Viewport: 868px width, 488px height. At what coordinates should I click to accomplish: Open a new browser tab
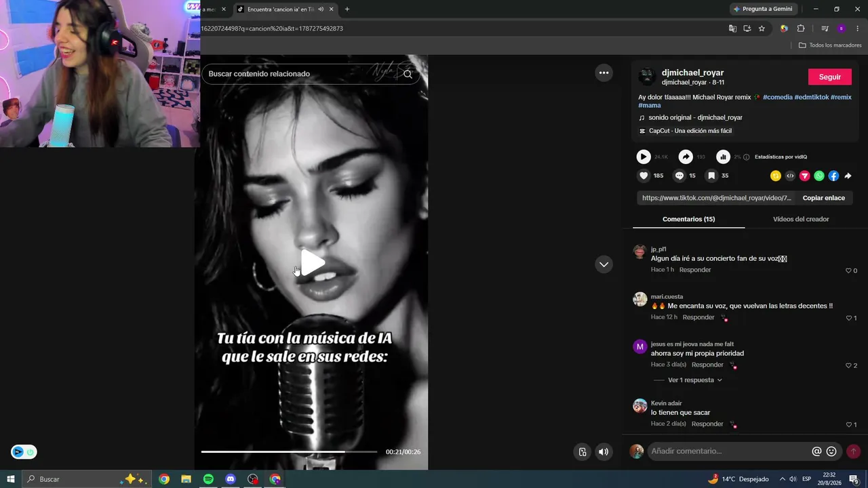[347, 9]
